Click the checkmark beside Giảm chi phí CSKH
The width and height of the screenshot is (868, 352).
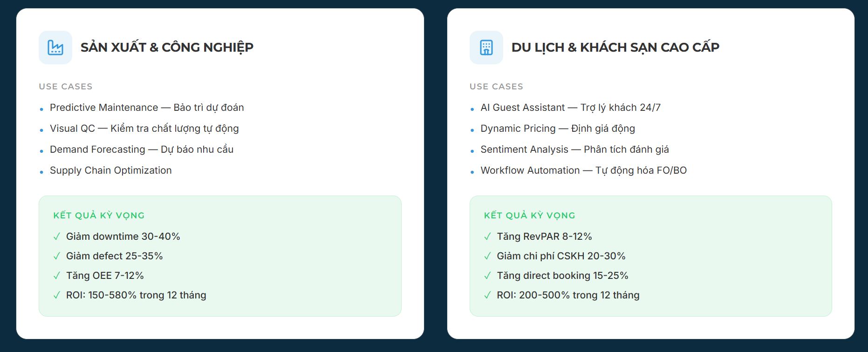487,256
